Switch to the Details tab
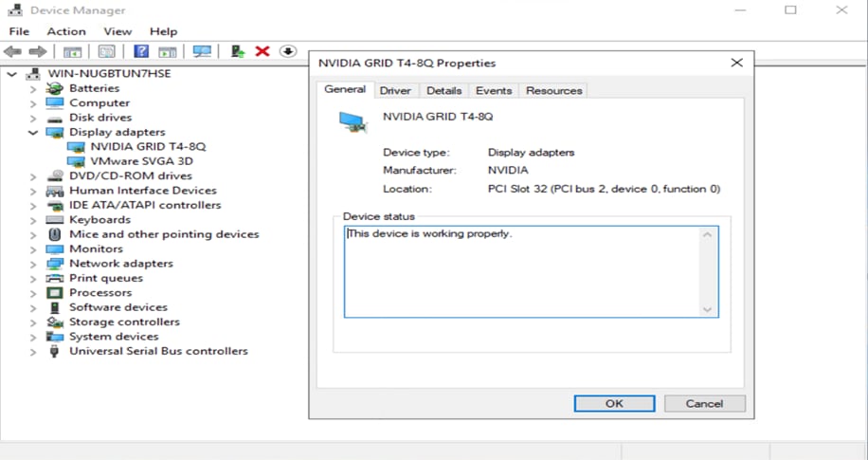The width and height of the screenshot is (868, 460). pyautogui.click(x=444, y=90)
